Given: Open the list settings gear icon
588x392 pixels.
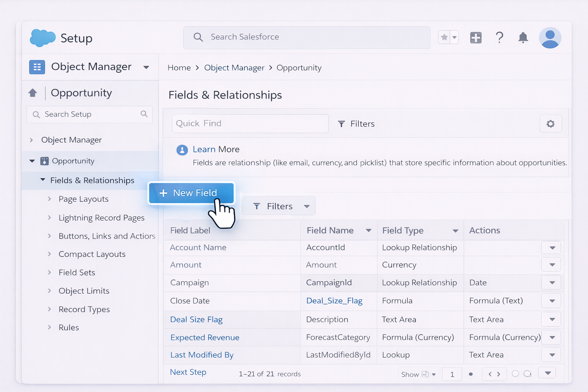Looking at the screenshot, I should [x=550, y=124].
